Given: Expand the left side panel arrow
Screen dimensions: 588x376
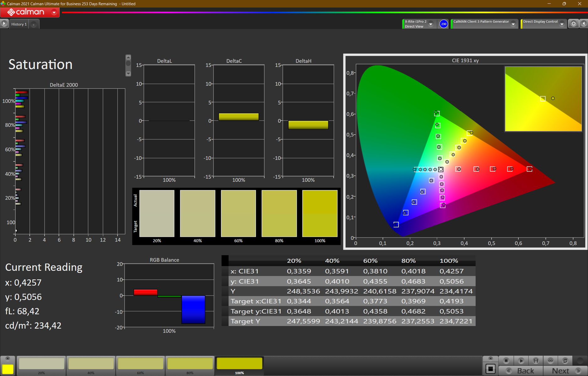Looking at the screenshot, I should coord(4,24).
